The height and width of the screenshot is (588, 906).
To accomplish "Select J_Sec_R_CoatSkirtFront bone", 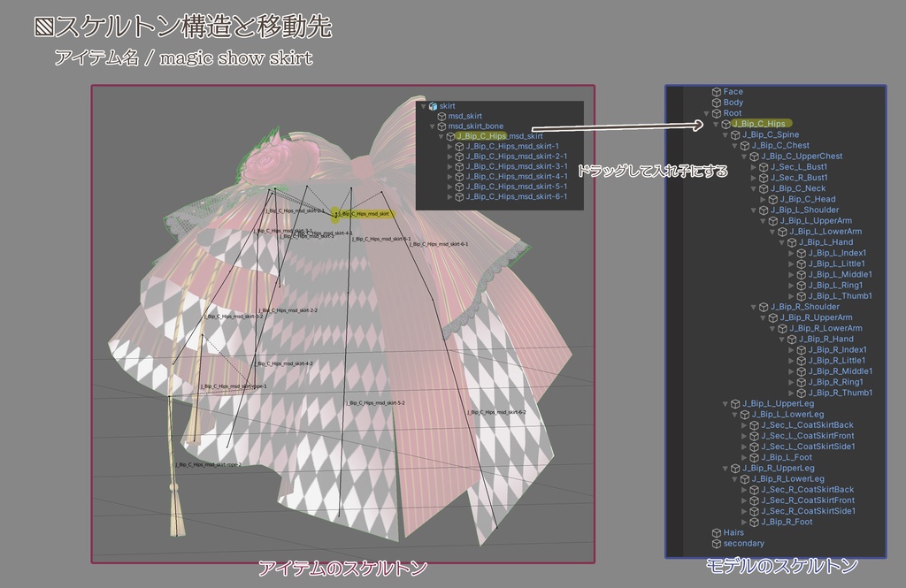I will (808, 500).
